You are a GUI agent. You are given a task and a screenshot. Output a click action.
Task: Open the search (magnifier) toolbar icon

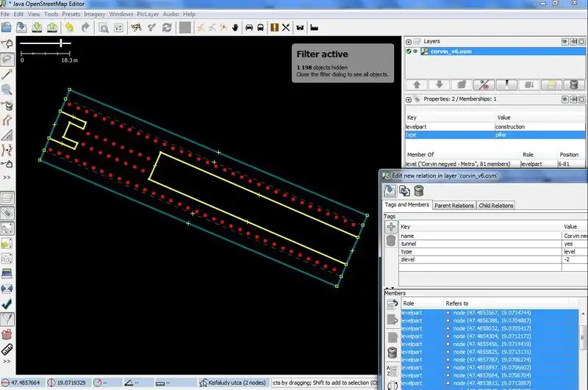tap(104, 28)
